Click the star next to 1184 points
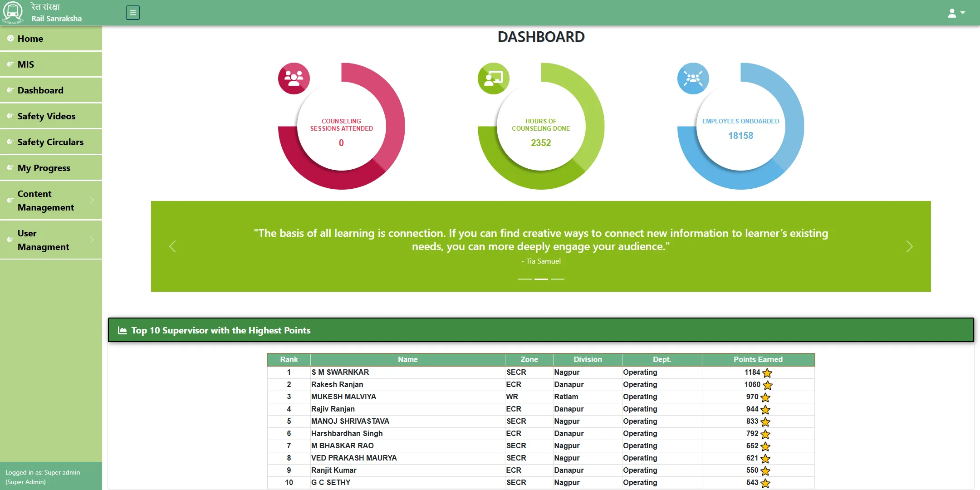This screenshot has width=980, height=490. [767, 373]
